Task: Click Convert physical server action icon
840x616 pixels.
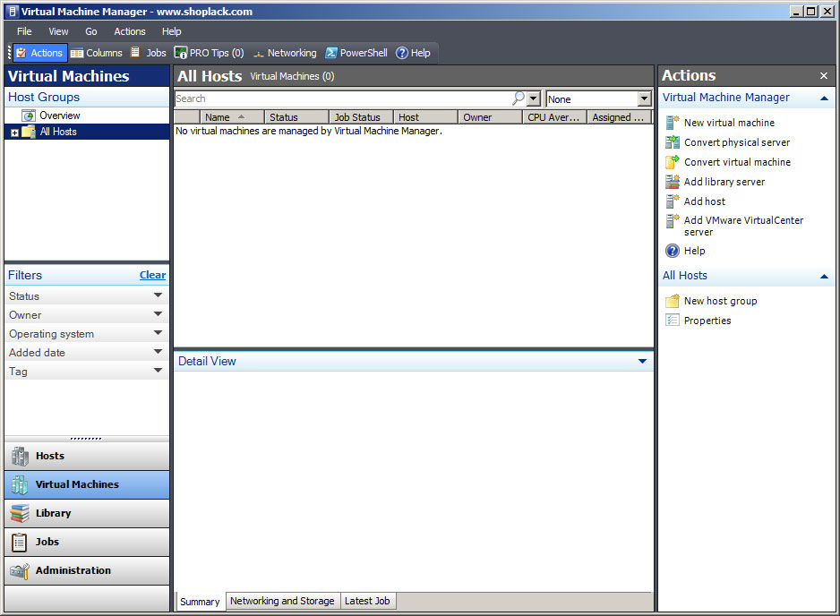Action: click(673, 142)
